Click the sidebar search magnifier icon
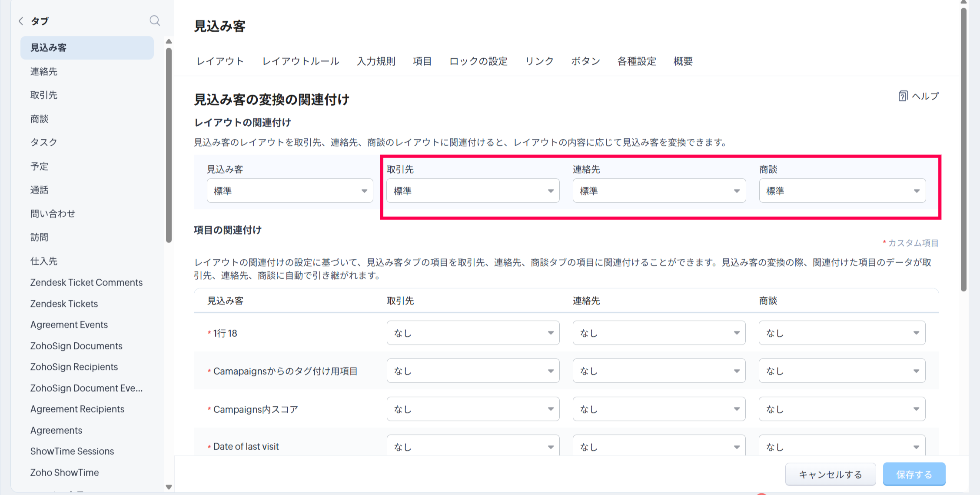980x495 pixels. point(155,20)
